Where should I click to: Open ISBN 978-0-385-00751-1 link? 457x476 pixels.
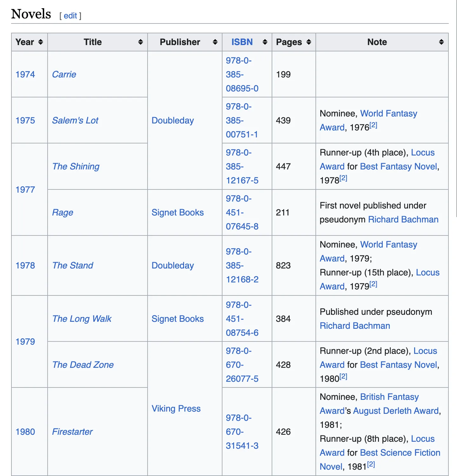point(242,120)
